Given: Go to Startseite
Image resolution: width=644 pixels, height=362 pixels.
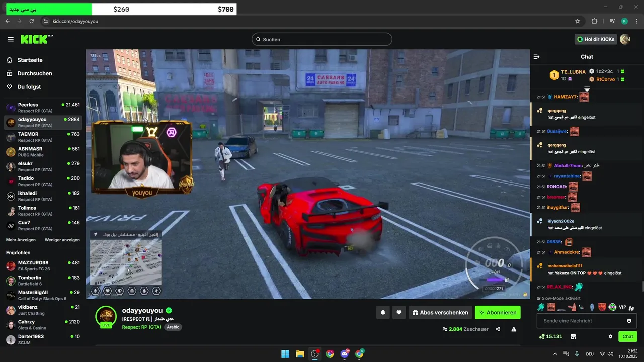Looking at the screenshot, I should 30,60.
